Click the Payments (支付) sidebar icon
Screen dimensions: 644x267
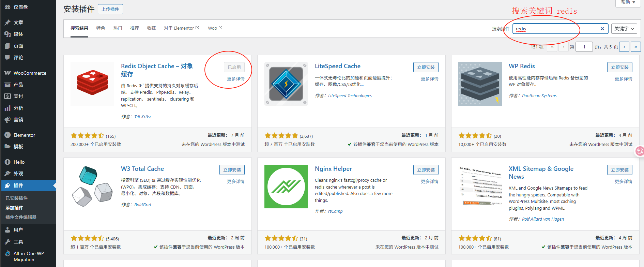7,96
